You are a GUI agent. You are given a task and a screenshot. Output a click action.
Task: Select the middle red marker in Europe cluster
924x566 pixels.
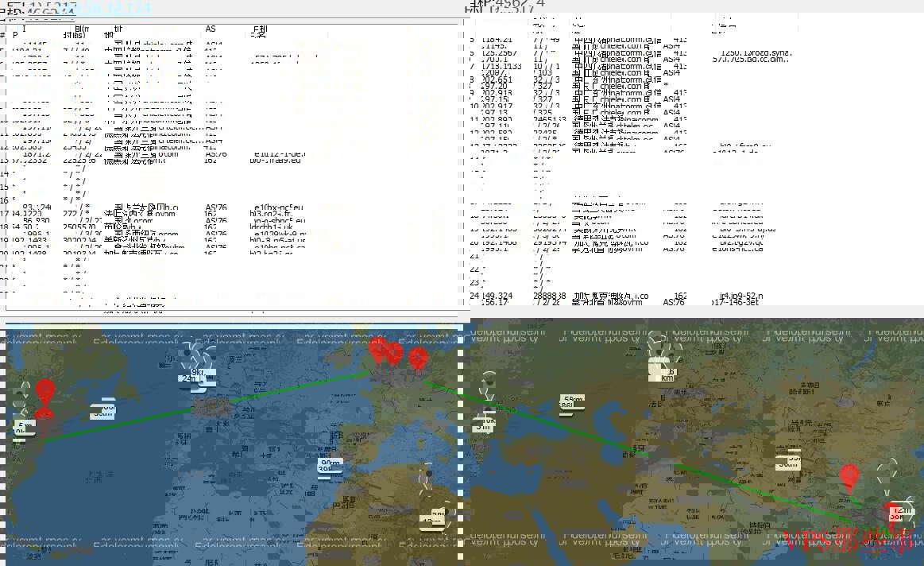pos(392,352)
